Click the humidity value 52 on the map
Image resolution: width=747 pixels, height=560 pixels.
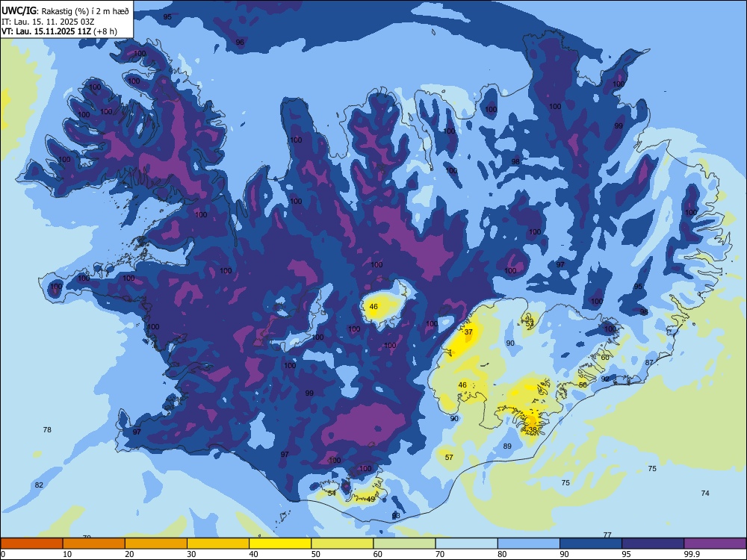coord(530,324)
